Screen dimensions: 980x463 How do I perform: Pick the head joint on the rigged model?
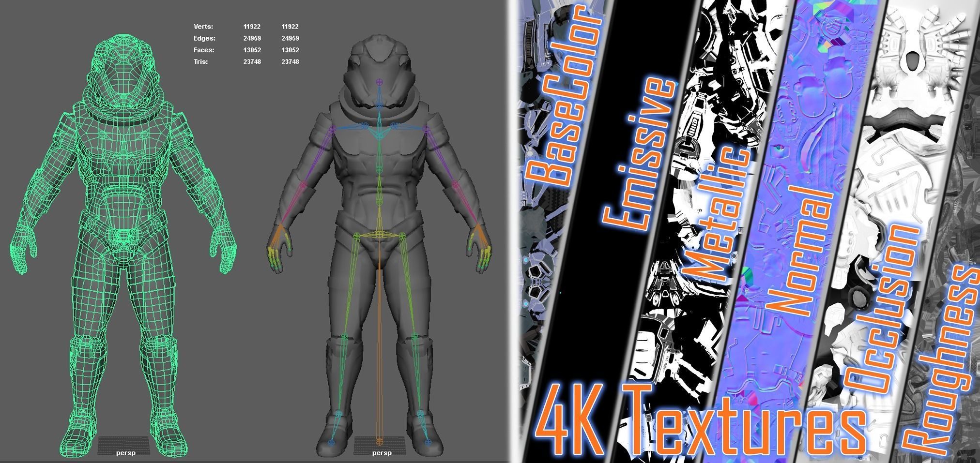pyautogui.click(x=380, y=82)
